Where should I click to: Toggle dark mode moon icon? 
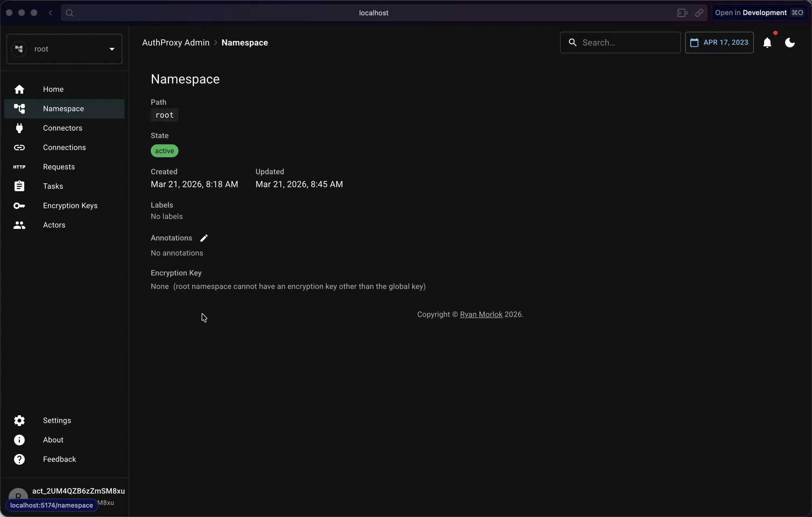(790, 43)
